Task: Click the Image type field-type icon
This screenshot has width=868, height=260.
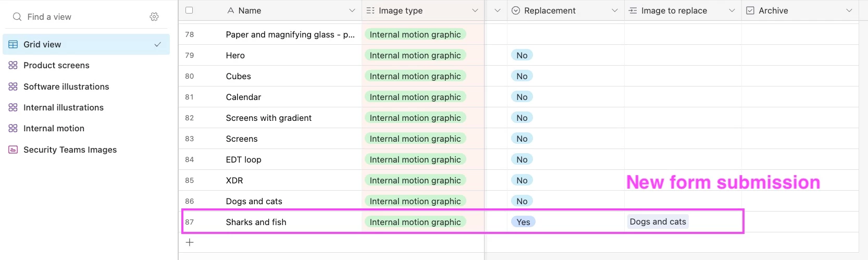Action: (x=370, y=10)
